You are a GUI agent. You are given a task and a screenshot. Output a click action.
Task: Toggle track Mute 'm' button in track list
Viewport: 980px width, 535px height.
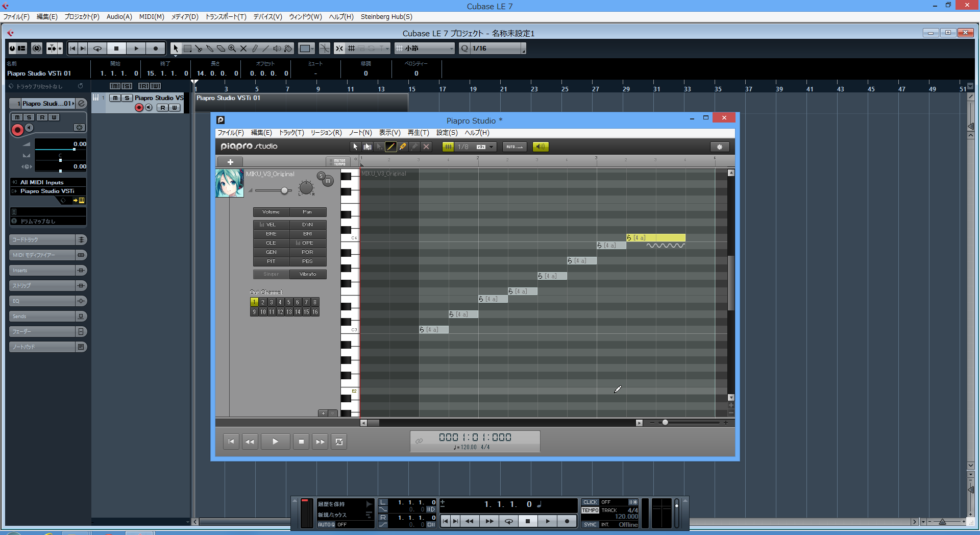click(x=115, y=98)
